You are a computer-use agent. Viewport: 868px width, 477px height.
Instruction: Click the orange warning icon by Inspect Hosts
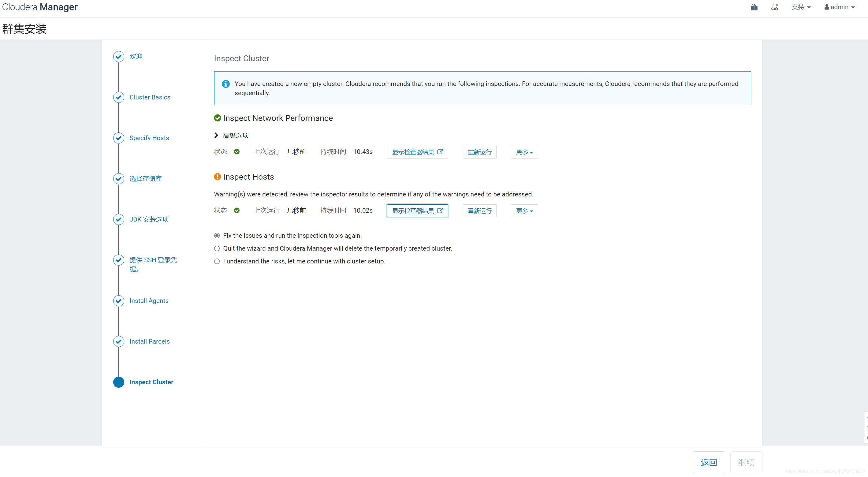217,177
